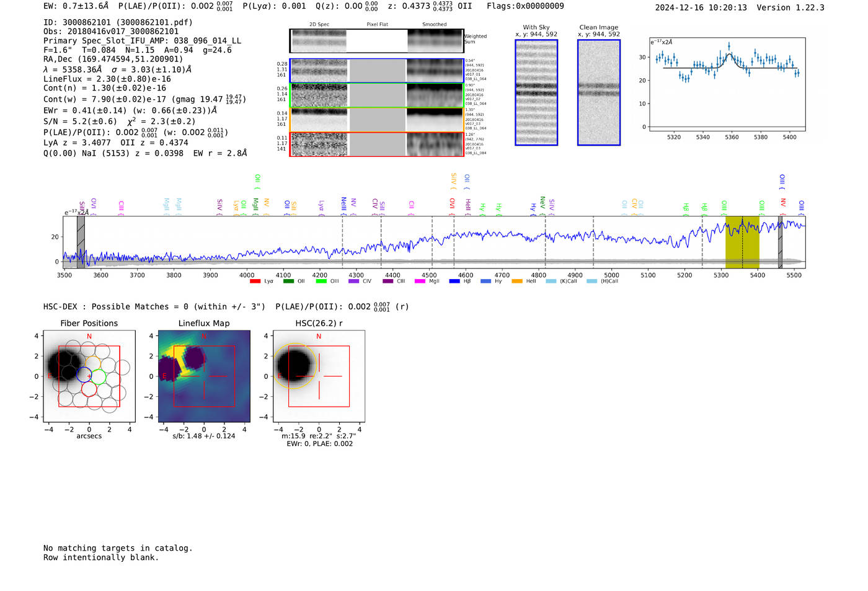Click the emission line Gaussian fit plot

pyautogui.click(x=727, y=84)
